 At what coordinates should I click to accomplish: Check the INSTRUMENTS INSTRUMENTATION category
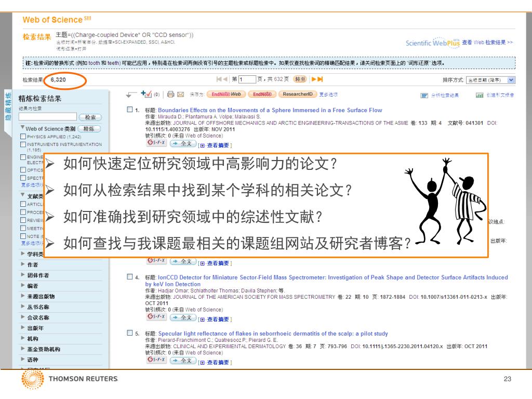point(23,144)
